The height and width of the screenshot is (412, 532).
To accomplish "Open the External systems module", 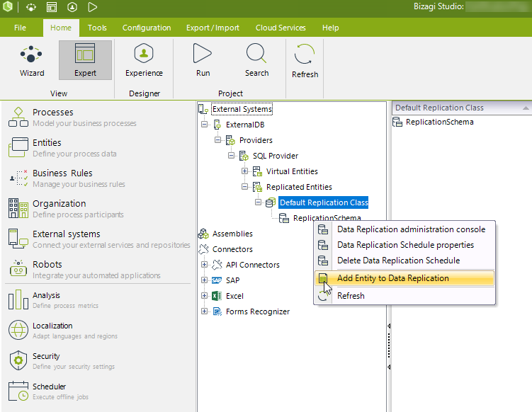I will click(x=98, y=239).
